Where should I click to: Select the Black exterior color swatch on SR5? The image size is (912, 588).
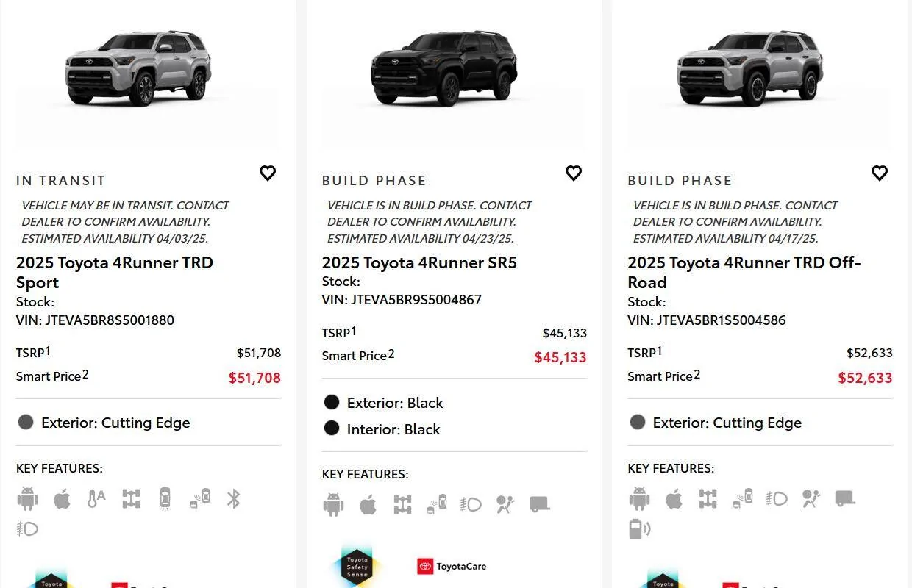pos(332,402)
